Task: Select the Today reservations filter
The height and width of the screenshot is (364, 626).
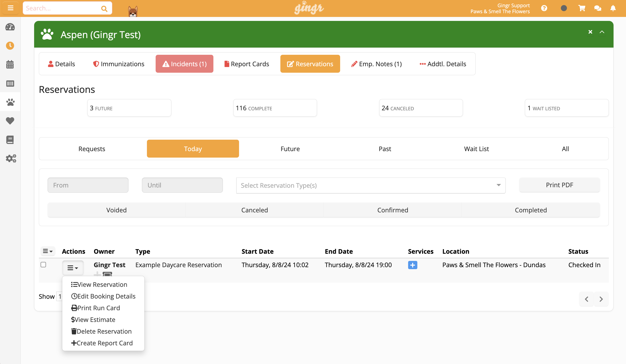Action: [x=193, y=149]
